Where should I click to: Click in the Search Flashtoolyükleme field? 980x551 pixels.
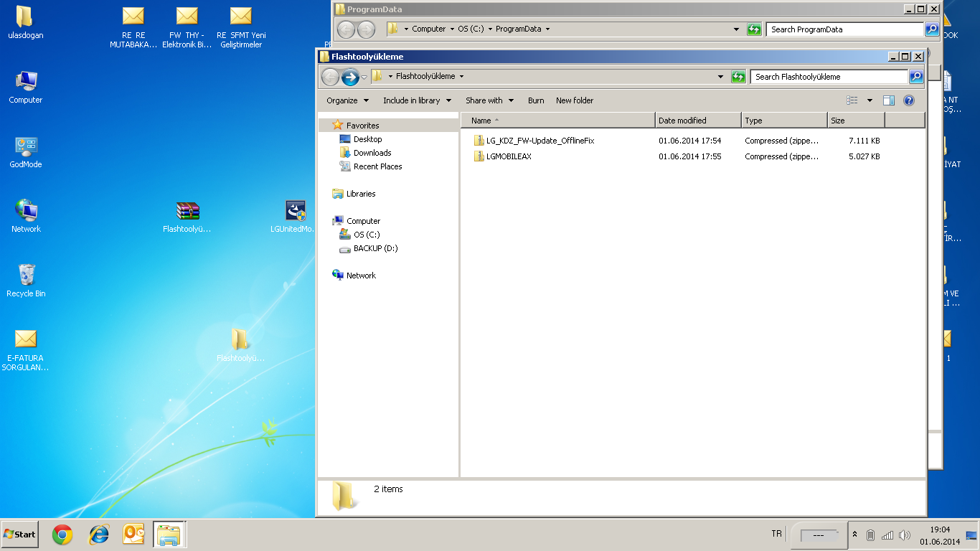coord(829,77)
